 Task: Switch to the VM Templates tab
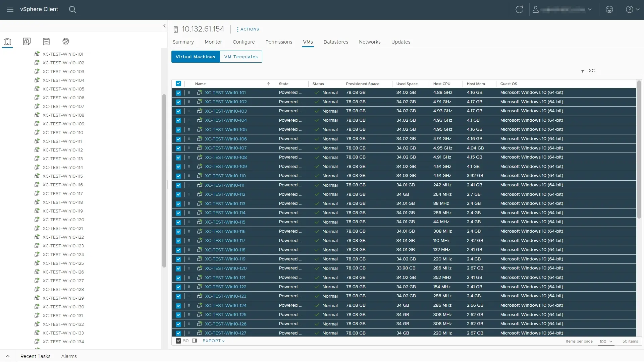tap(241, 57)
